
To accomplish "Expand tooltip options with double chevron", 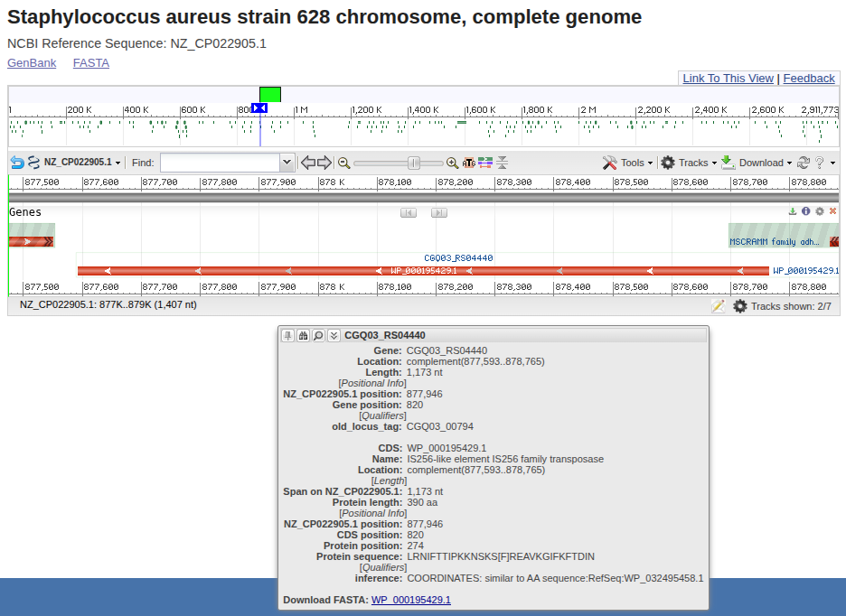I will pyautogui.click(x=334, y=335).
